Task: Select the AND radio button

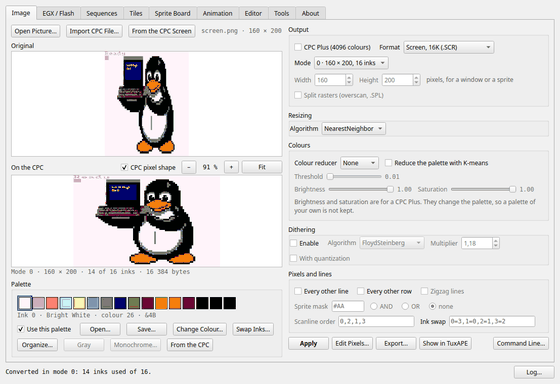Action: (x=374, y=306)
